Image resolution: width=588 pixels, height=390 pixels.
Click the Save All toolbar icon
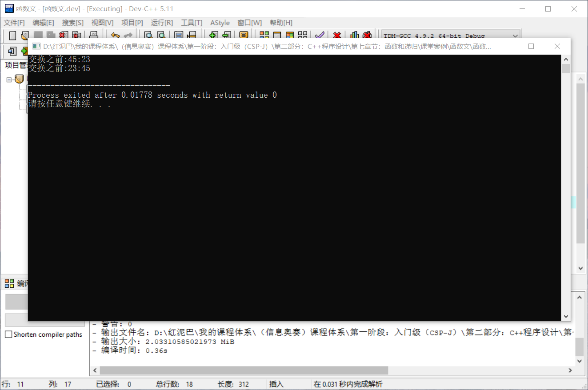click(x=51, y=35)
